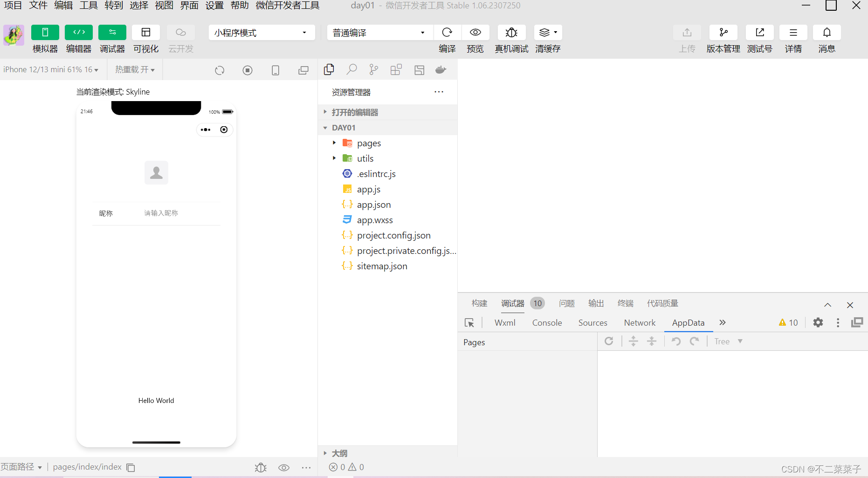Toggle the simulator panel button

click(x=45, y=33)
